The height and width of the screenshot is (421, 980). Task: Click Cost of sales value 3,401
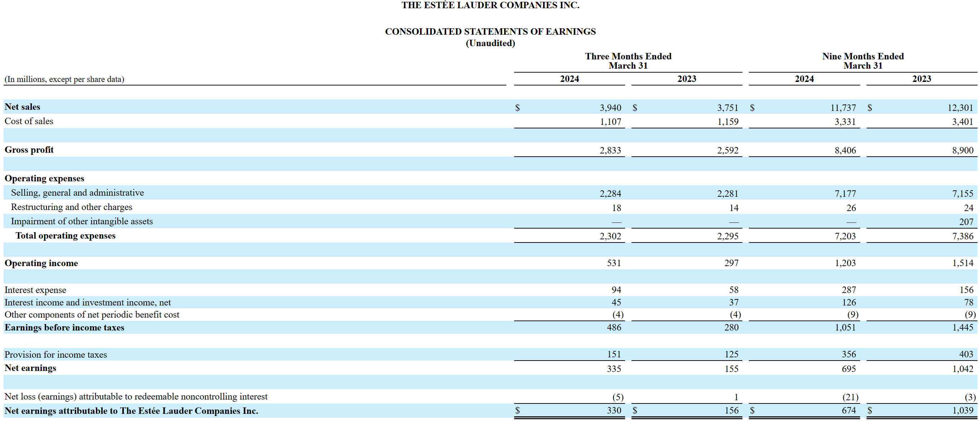pyautogui.click(x=962, y=122)
